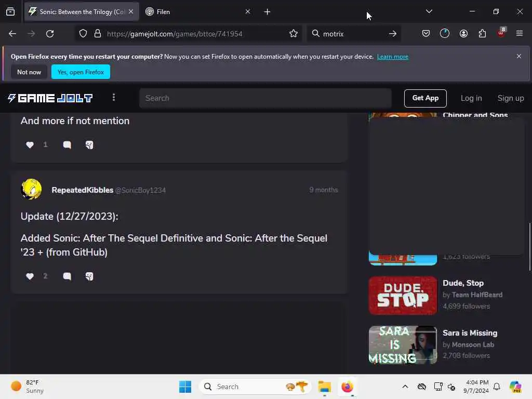Open the Windows Start menu
532x399 pixels.
tap(185, 387)
